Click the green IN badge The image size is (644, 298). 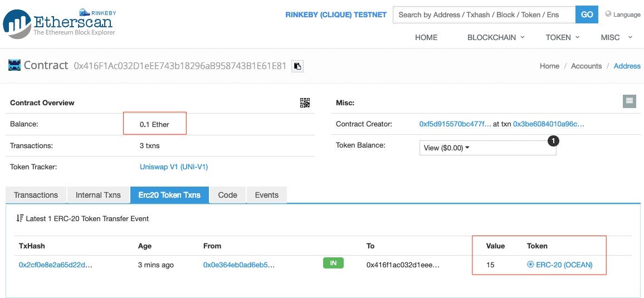tap(333, 263)
